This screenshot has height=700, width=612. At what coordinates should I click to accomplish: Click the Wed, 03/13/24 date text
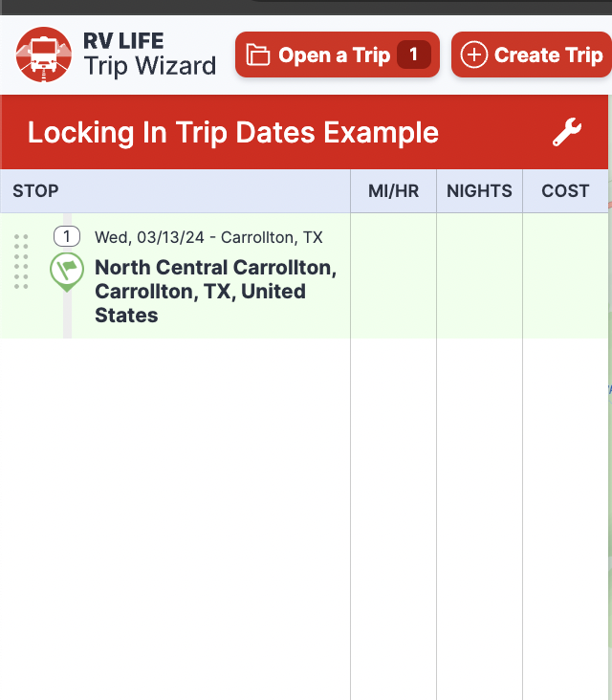point(149,237)
